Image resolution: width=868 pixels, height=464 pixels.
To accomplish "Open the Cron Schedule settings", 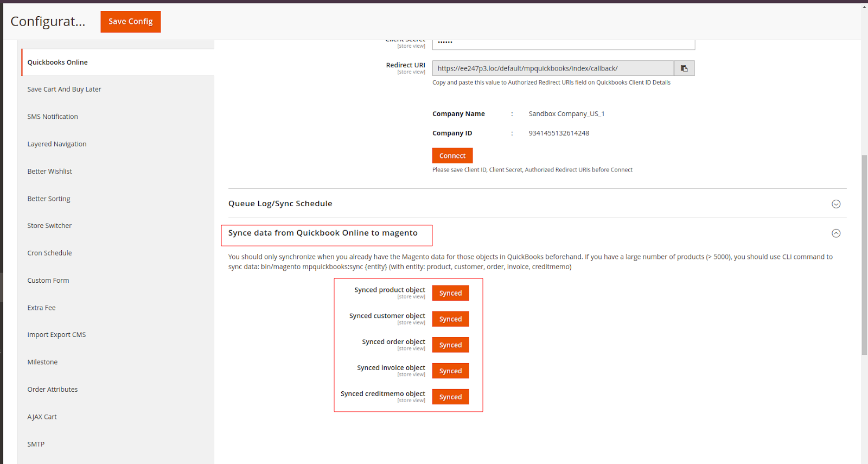I will tap(49, 253).
